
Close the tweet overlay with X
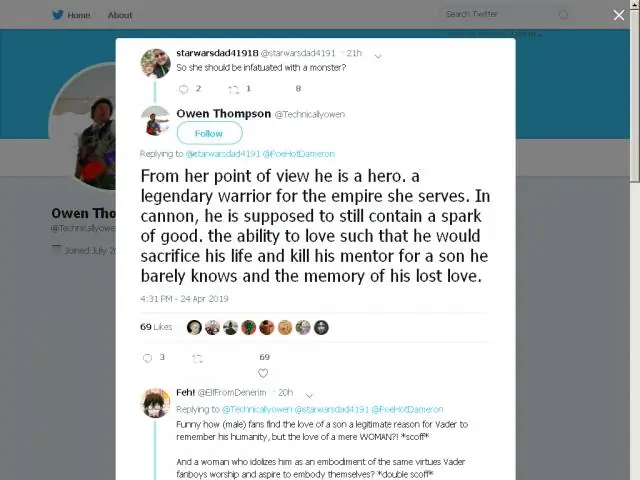click(619, 15)
